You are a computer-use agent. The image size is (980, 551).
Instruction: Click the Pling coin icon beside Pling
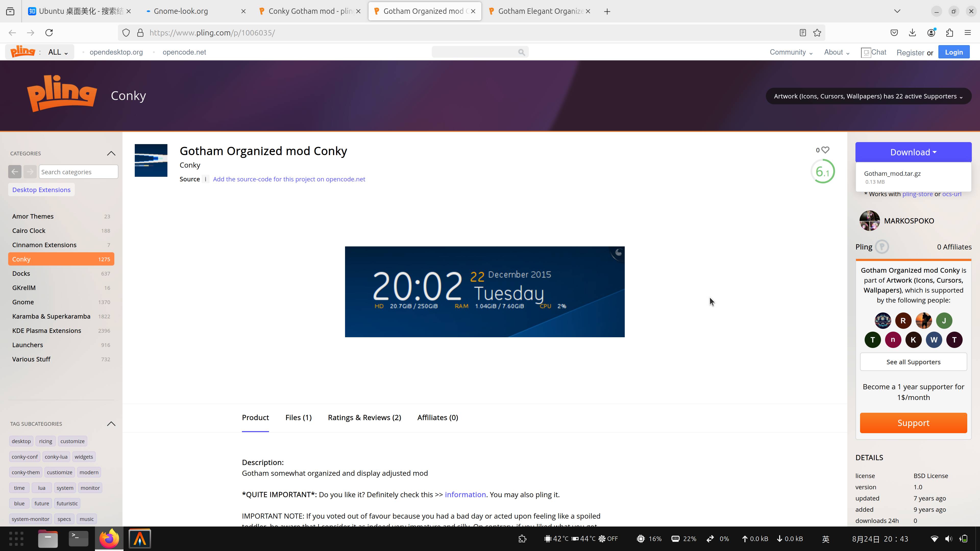(882, 247)
